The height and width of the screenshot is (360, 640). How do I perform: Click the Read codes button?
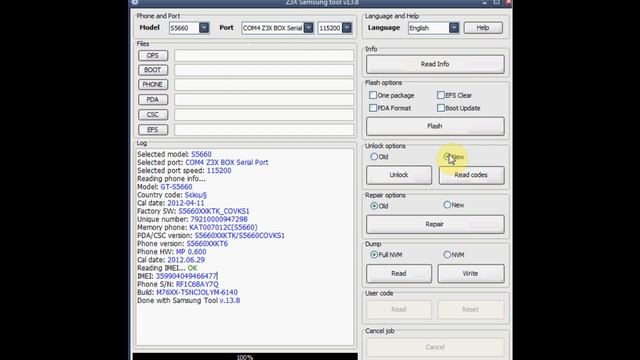[x=471, y=175]
